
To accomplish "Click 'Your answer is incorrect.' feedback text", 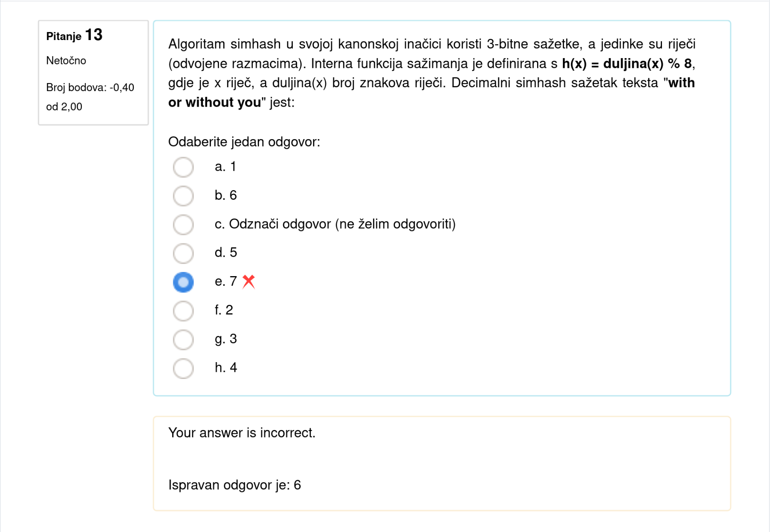I will tap(242, 433).
